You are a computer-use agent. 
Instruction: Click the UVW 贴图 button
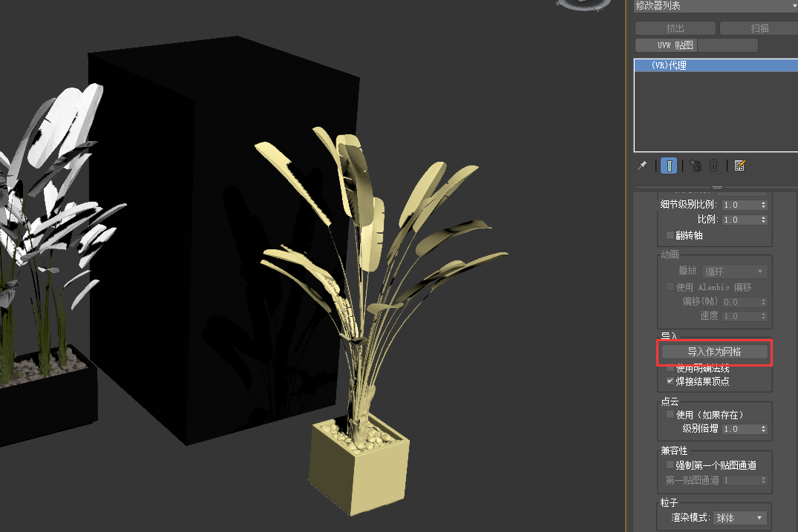point(666,45)
